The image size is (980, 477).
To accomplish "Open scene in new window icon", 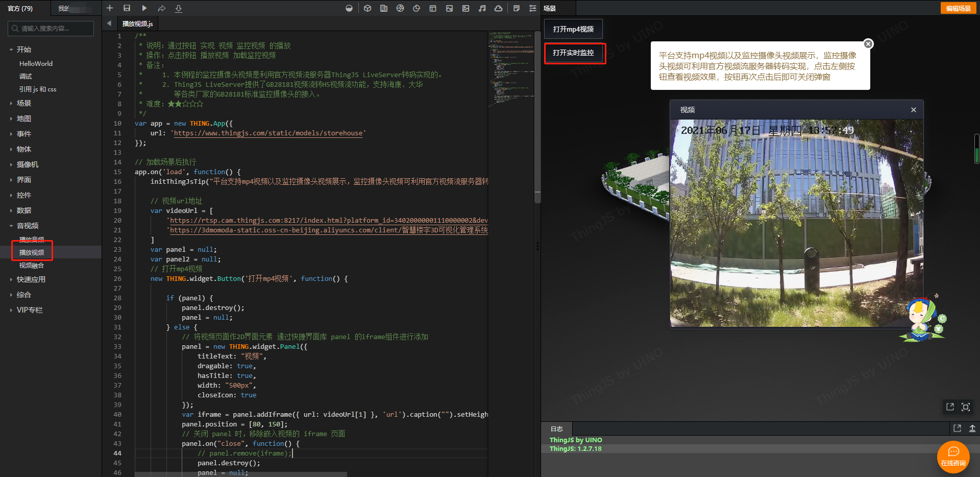I will [x=950, y=407].
